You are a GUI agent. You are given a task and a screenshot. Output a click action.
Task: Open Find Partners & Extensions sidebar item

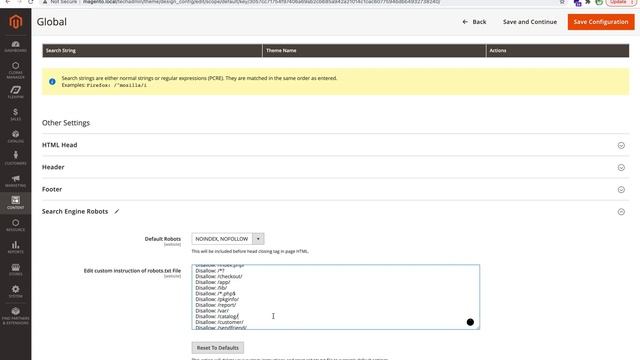click(16, 316)
